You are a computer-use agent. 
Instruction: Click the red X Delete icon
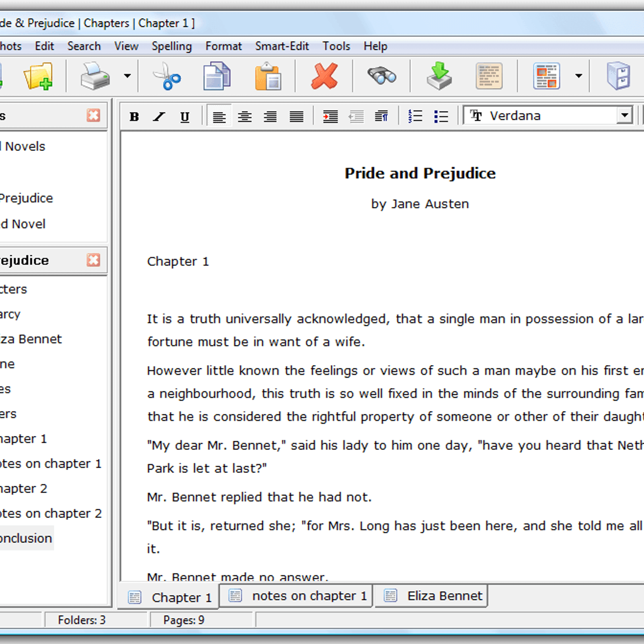[x=324, y=76]
